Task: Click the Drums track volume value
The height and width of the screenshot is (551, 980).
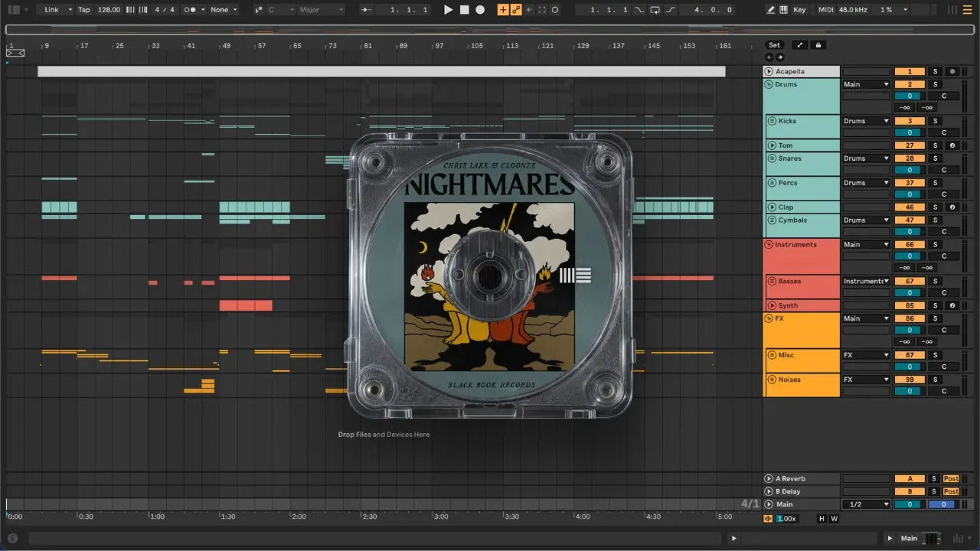Action: (x=910, y=96)
